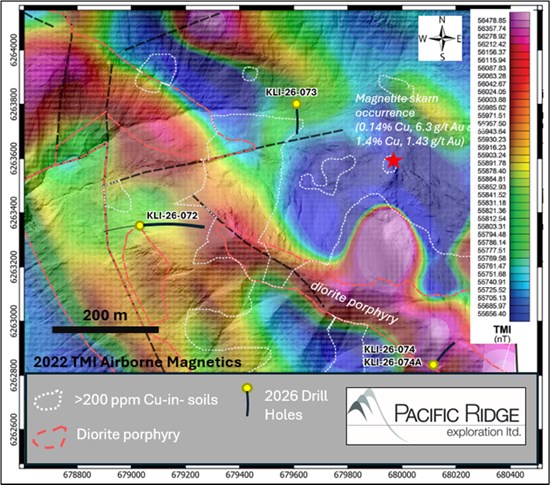Click the KLI-26-073 label text
Image resolution: width=550 pixels, height=485 pixels.
(291, 92)
